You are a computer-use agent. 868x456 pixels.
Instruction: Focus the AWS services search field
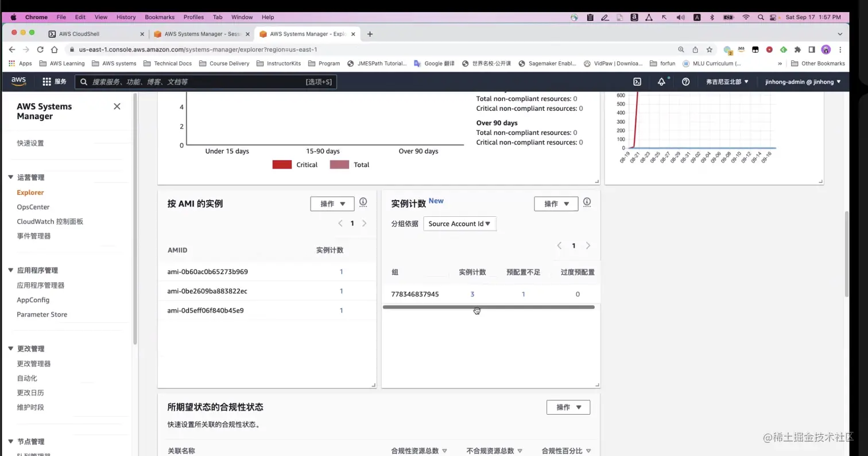(206, 82)
